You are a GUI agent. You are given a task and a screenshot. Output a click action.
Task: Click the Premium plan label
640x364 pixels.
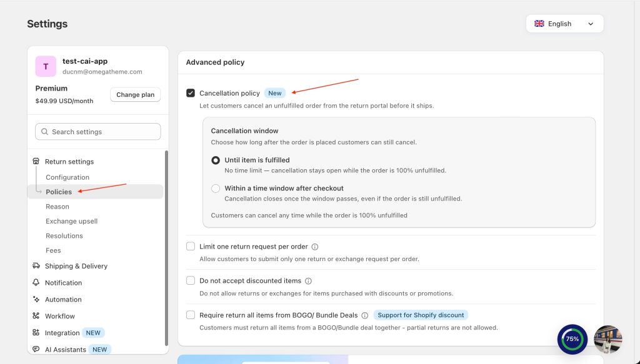[51, 89]
